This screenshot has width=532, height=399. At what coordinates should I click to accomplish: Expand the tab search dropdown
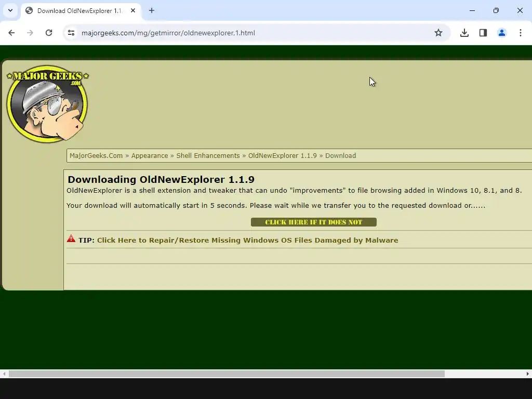pyautogui.click(x=10, y=10)
